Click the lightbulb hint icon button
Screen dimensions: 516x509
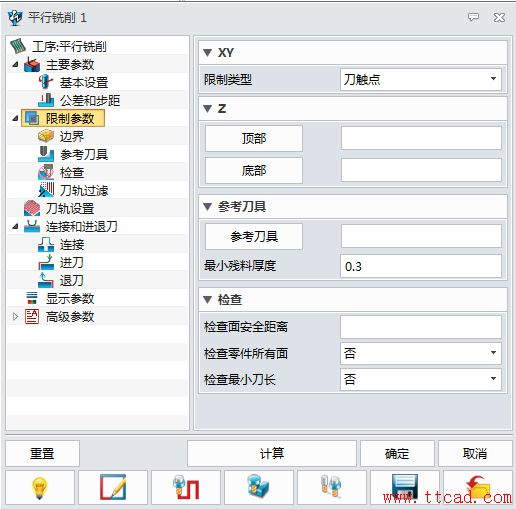pos(40,488)
